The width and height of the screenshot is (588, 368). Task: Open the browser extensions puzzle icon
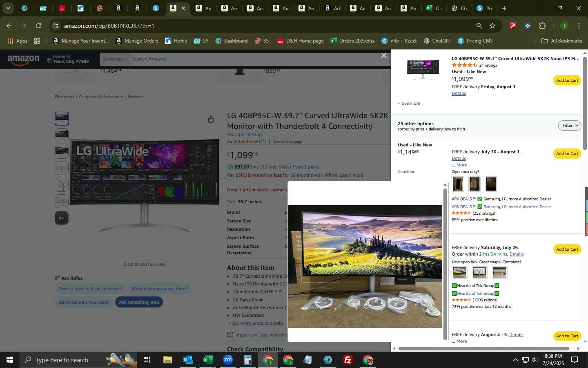542,26
